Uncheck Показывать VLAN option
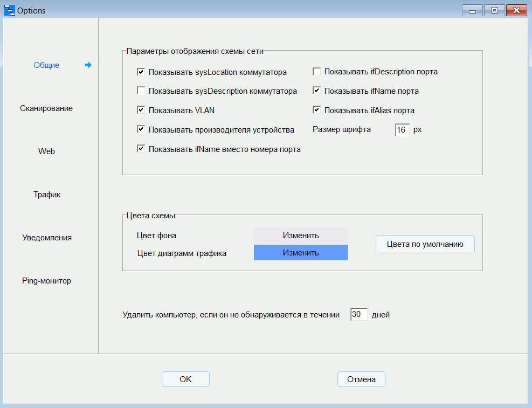 [x=141, y=110]
